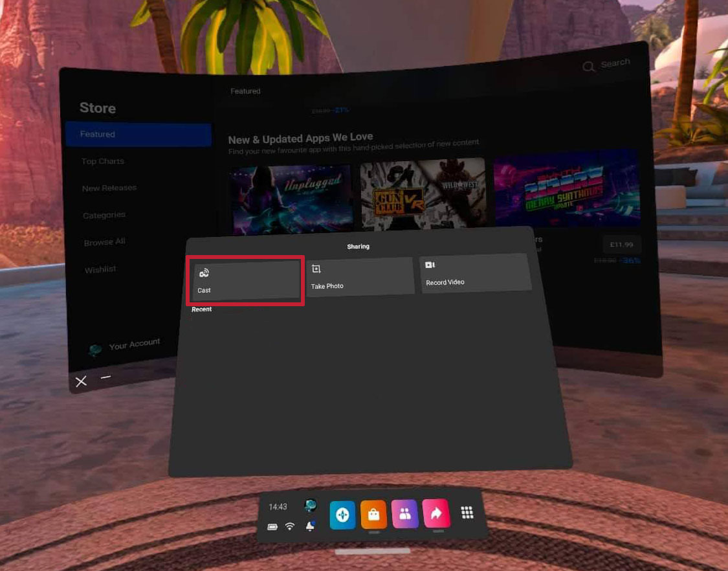Select Featured in Store sidebar
Screen dimensions: 728x571
(138, 135)
